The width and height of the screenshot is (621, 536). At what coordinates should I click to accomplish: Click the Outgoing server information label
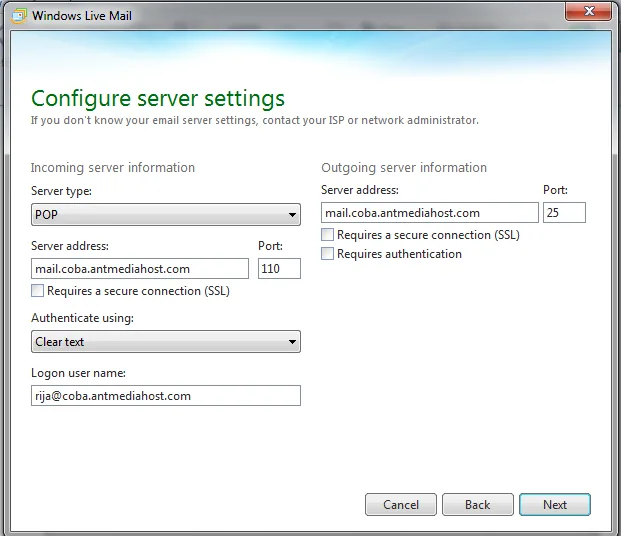click(404, 168)
